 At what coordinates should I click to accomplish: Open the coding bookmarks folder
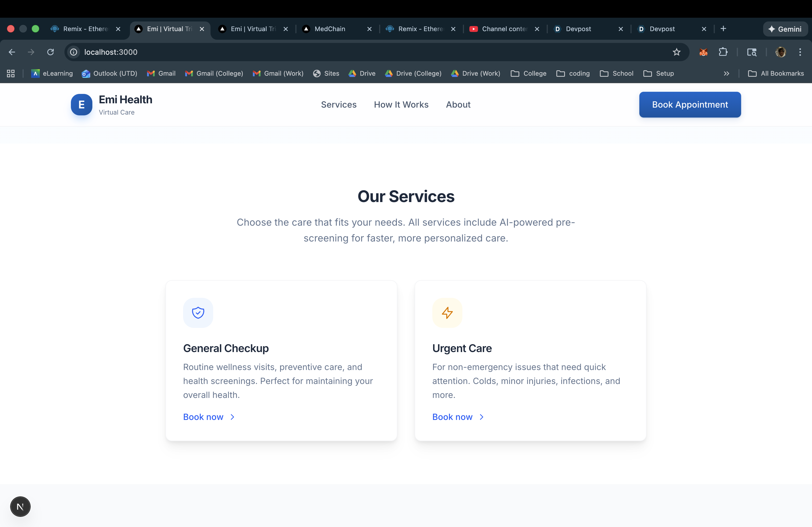[573, 73]
